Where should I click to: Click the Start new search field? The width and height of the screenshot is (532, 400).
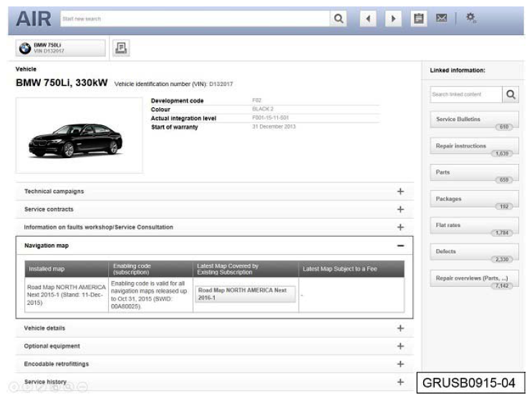coord(195,19)
